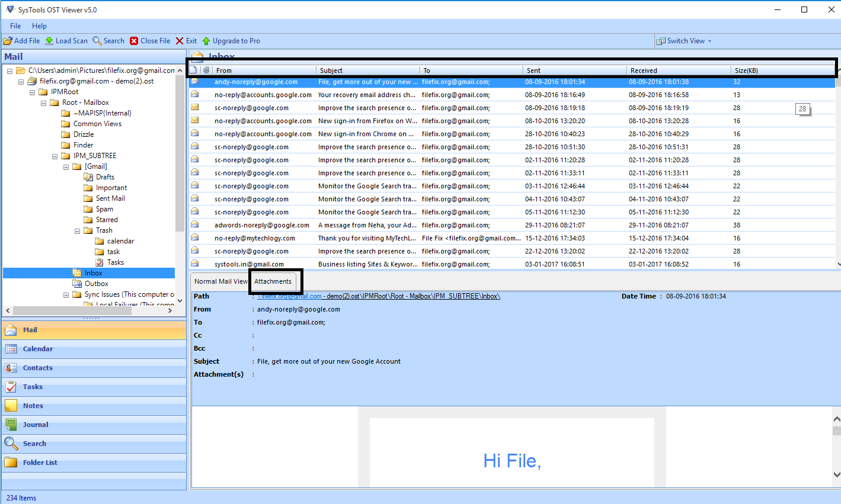
Task: Click the Load Scan toolbar icon
Action: (x=49, y=41)
